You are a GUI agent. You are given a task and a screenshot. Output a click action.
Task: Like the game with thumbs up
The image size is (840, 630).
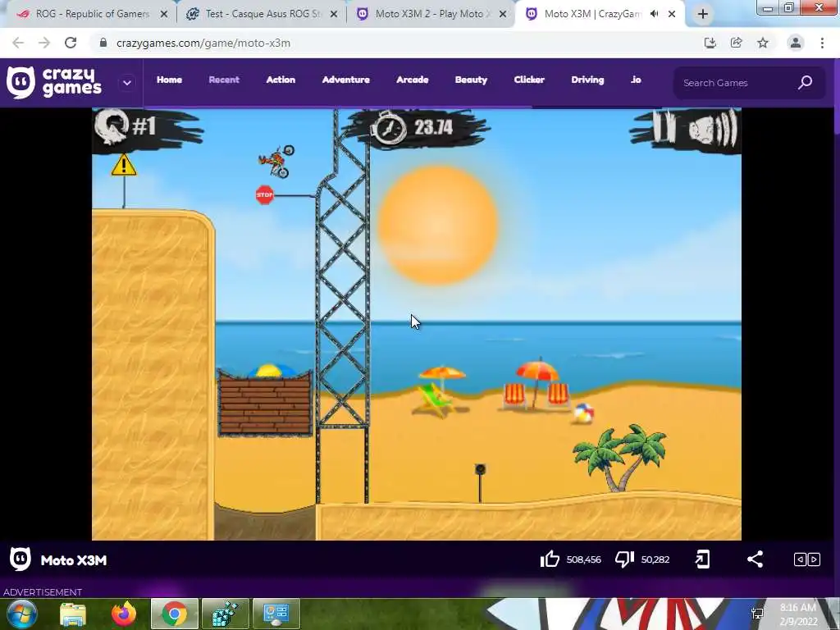(x=550, y=559)
